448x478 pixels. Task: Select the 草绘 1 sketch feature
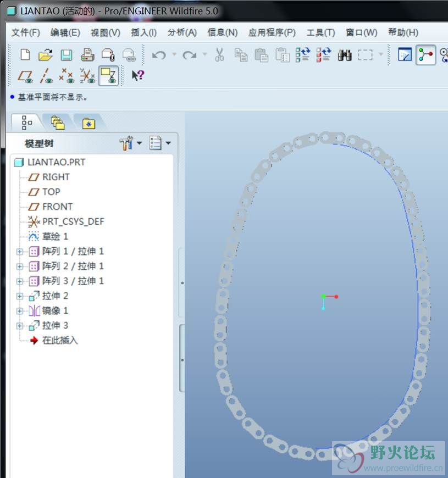tap(55, 237)
